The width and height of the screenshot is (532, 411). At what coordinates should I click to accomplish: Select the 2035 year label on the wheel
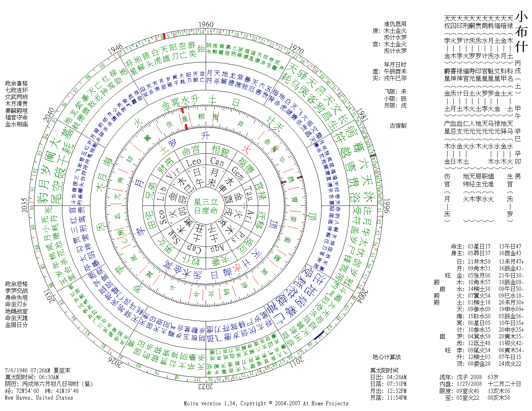pos(25,205)
